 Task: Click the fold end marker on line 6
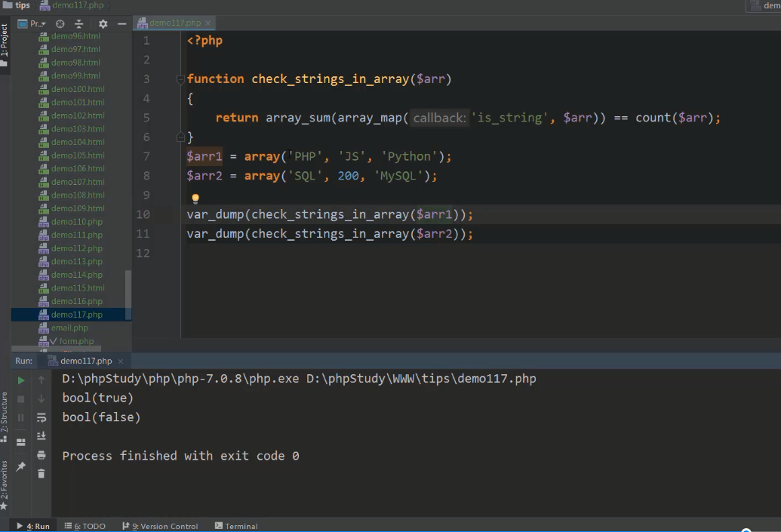point(180,137)
